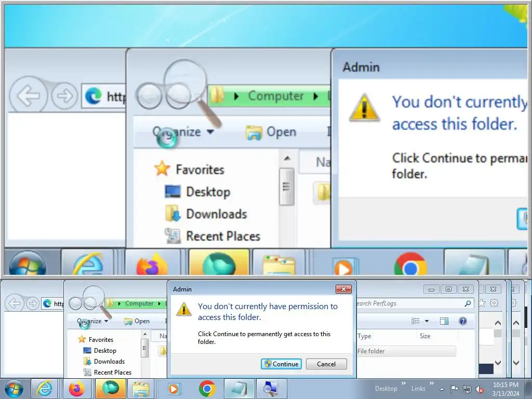The width and height of the screenshot is (532, 399).
Task: Switch to the Magnifier app on the taskbar
Action: pos(271,389)
